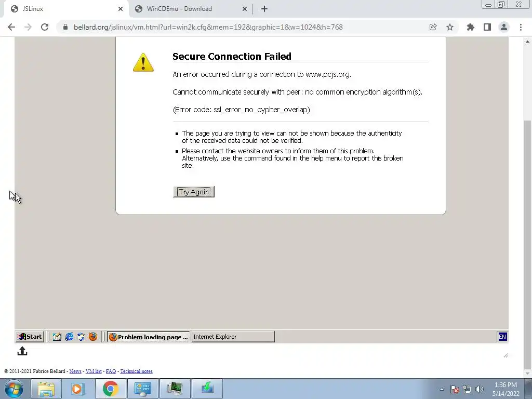Click the Secure Connection Failed heading
The image size is (532, 399).
(232, 56)
